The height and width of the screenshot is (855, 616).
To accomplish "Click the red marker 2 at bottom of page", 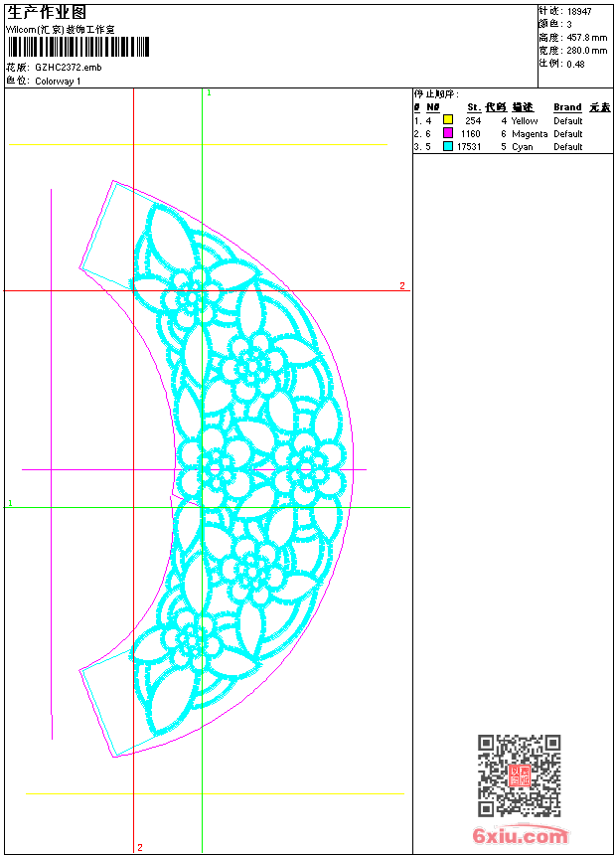I will coord(140,847).
